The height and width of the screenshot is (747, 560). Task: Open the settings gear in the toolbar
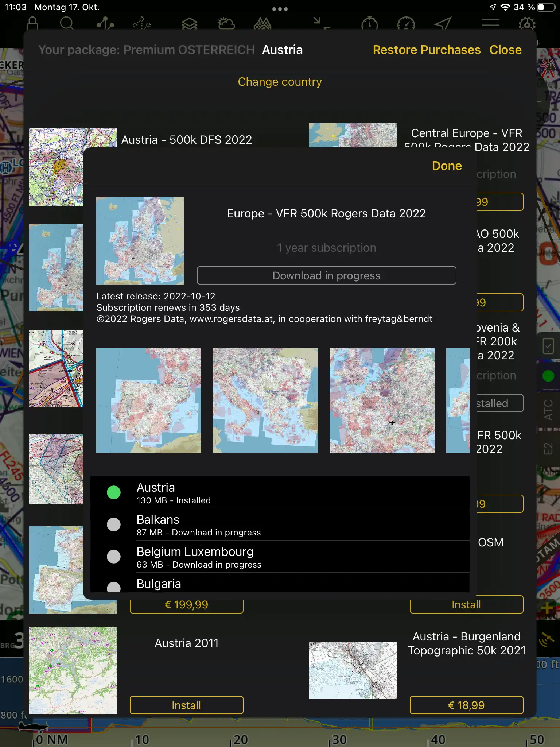pos(527,24)
